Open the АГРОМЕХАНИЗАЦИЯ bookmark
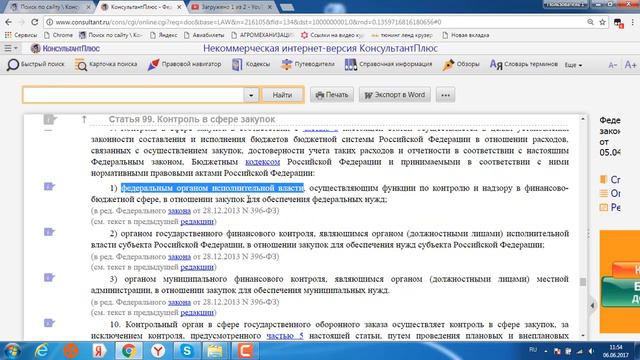This screenshot has width=640, height=360. click(x=262, y=35)
